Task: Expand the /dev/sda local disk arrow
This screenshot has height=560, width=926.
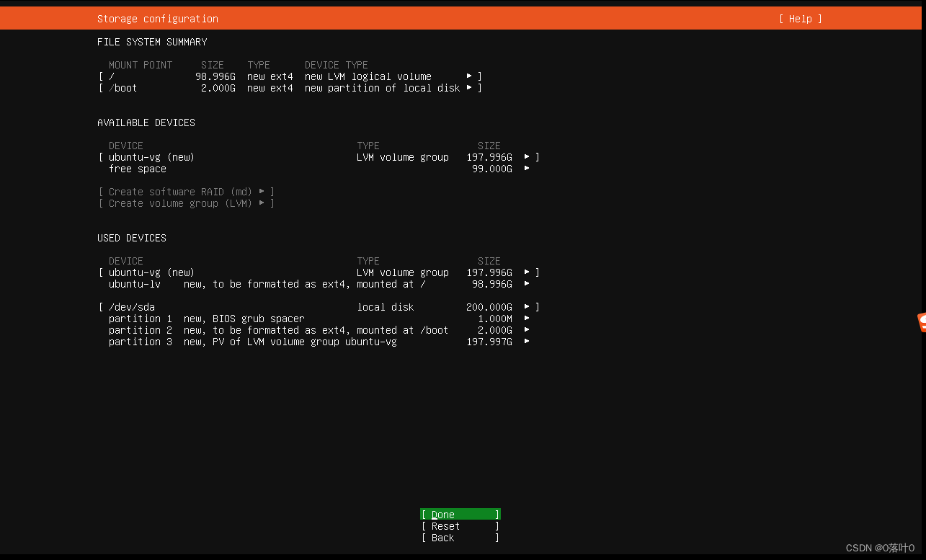Action: [x=527, y=307]
